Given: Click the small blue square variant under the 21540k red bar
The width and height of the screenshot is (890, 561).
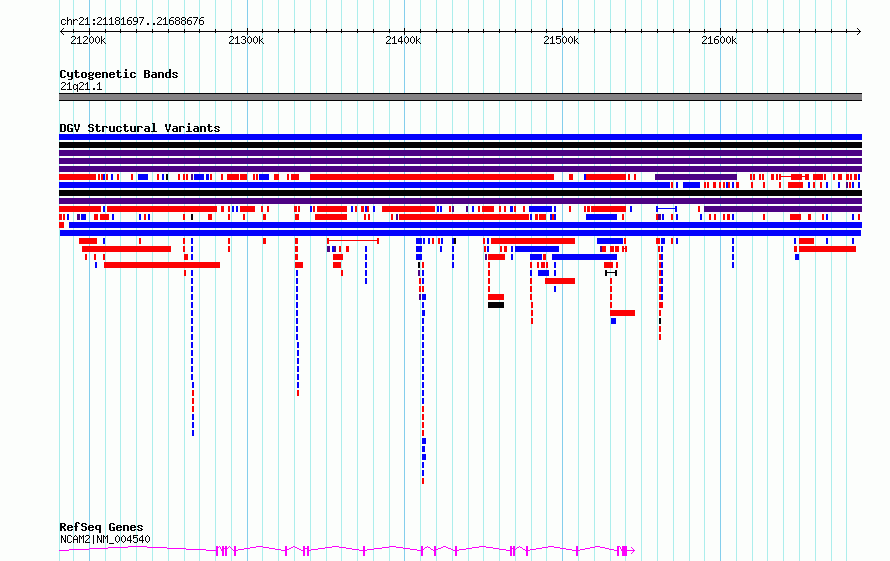Looking at the screenshot, I should pos(614,321).
